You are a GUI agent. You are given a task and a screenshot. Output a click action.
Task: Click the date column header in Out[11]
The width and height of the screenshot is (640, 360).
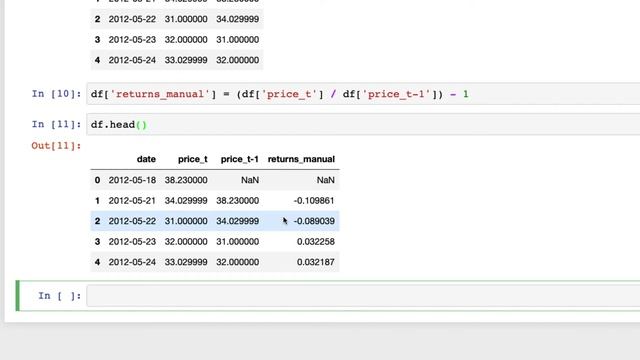pos(146,159)
